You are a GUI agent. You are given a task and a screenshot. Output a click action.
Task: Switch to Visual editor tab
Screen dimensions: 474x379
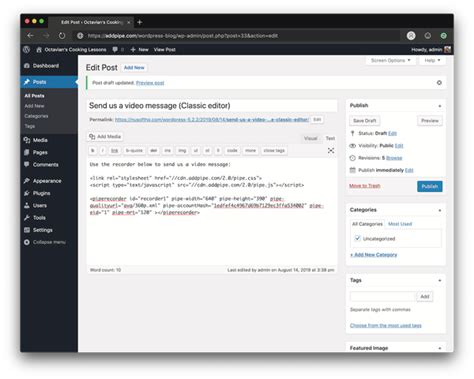pyautogui.click(x=310, y=138)
